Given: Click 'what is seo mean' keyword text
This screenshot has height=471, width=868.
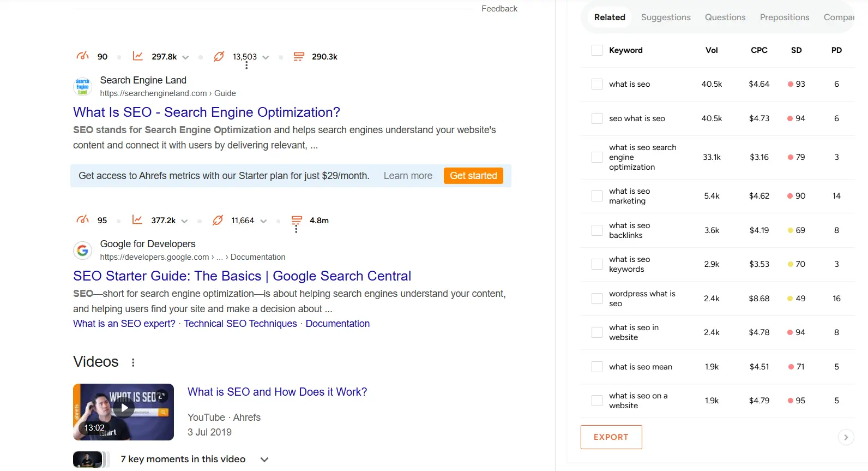Looking at the screenshot, I should coord(641,367).
